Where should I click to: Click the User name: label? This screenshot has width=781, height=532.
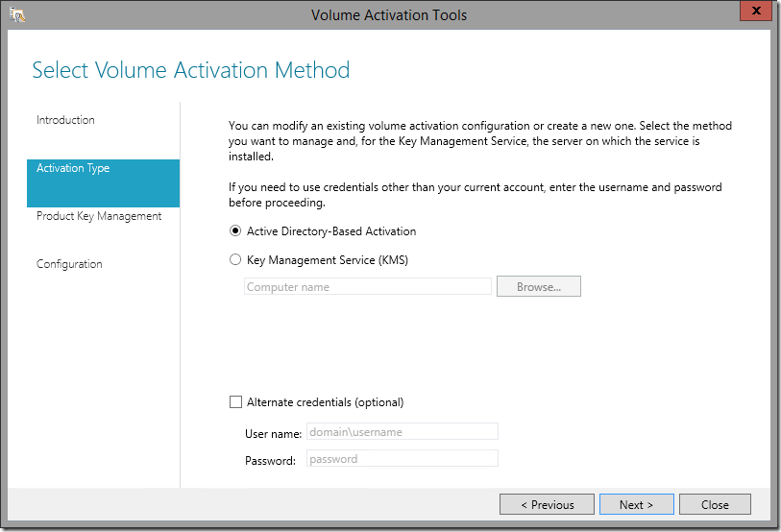click(x=273, y=434)
